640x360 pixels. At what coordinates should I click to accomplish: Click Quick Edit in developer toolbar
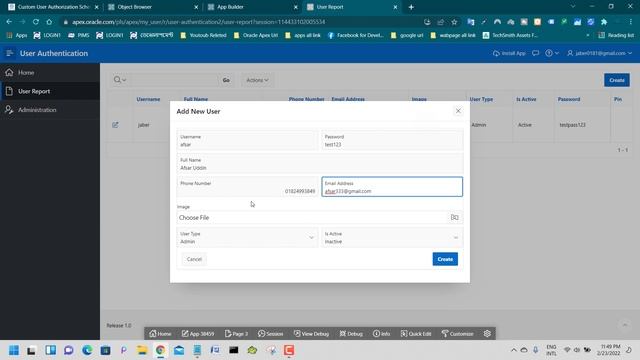(x=416, y=334)
